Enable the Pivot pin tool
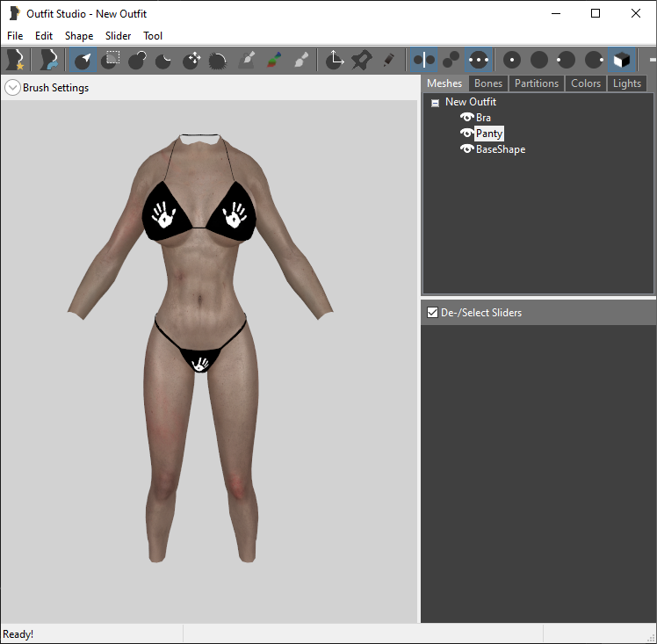The height and width of the screenshot is (644, 657). point(362,60)
